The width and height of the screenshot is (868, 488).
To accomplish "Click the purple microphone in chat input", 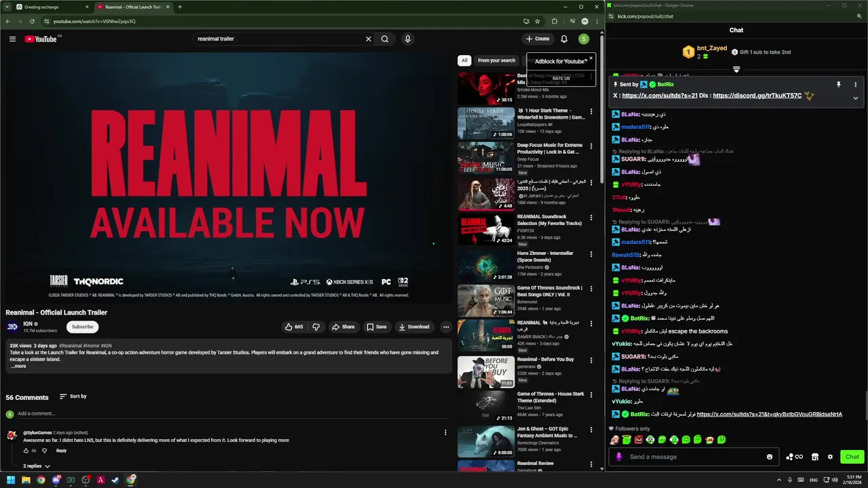I will pos(618,457).
